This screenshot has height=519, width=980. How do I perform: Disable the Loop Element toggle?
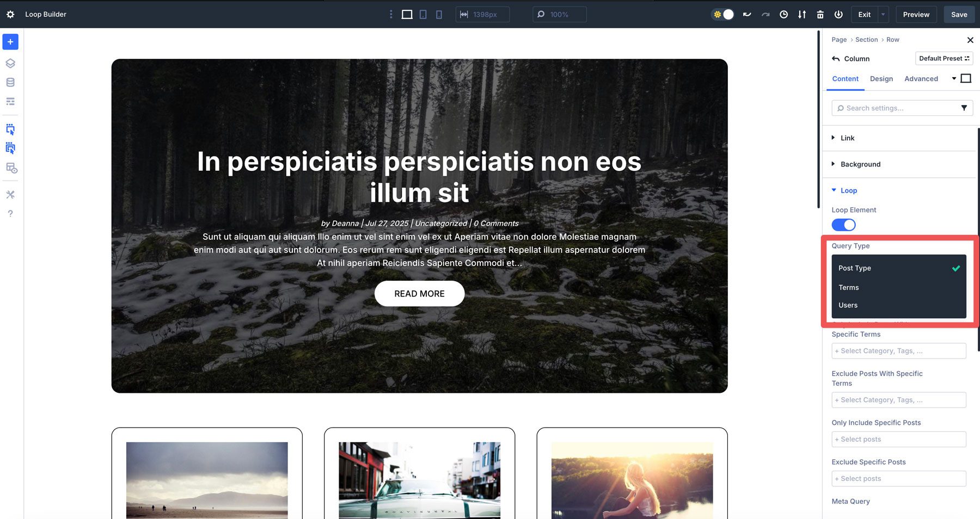843,225
